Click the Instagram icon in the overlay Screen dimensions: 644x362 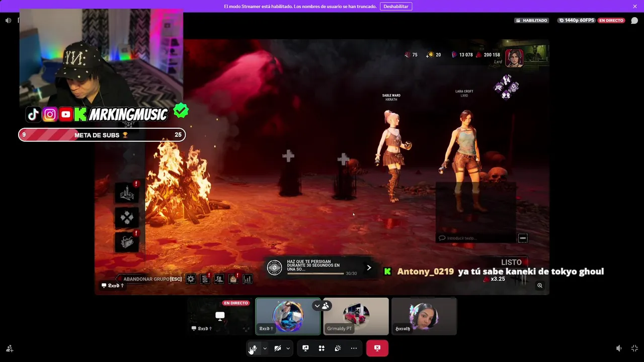50,115
